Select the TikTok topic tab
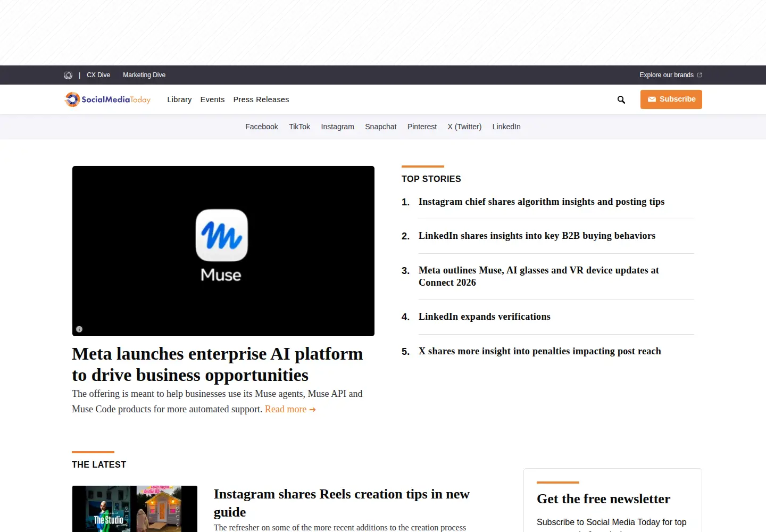 (x=299, y=127)
